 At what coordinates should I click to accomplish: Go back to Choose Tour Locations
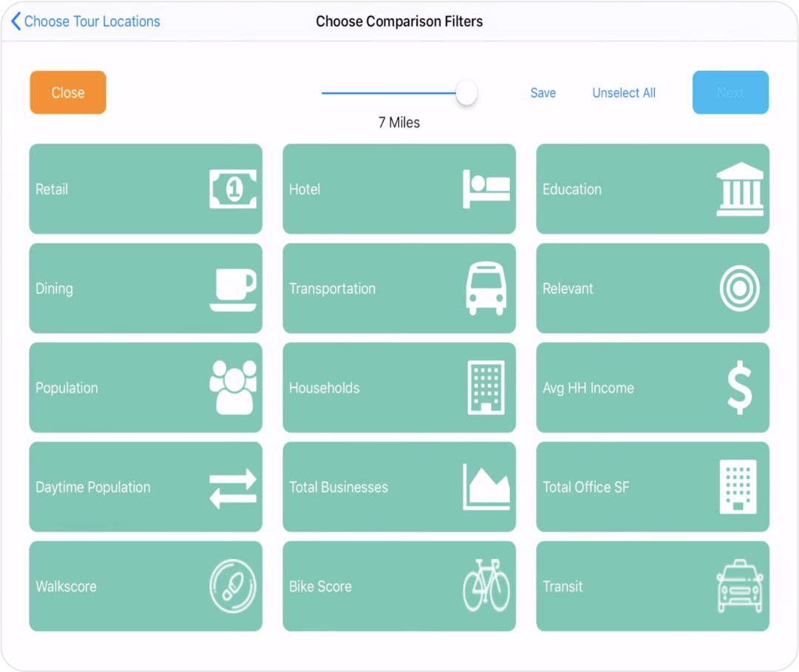(85, 21)
